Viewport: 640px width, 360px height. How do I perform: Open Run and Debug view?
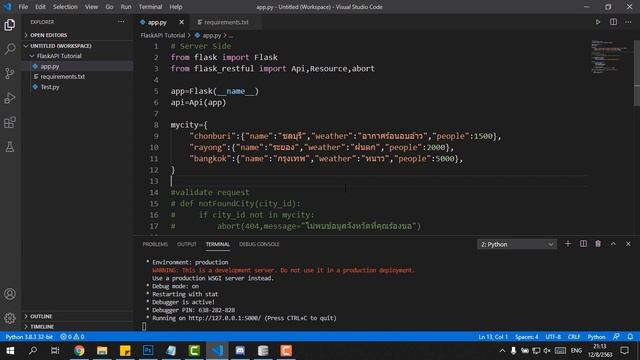pyautogui.click(x=10, y=98)
